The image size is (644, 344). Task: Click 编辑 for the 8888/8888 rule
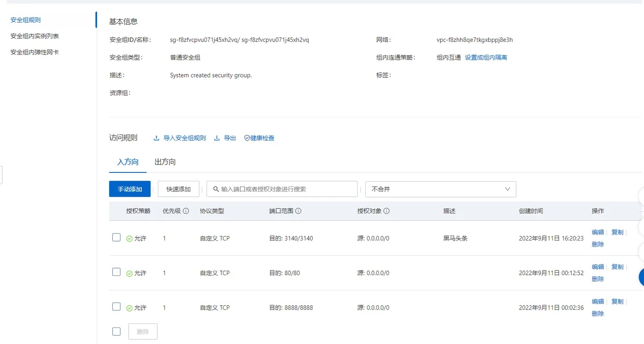598,301
